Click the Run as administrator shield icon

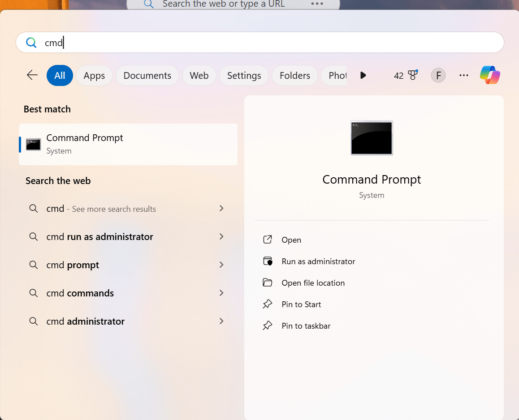coord(268,261)
